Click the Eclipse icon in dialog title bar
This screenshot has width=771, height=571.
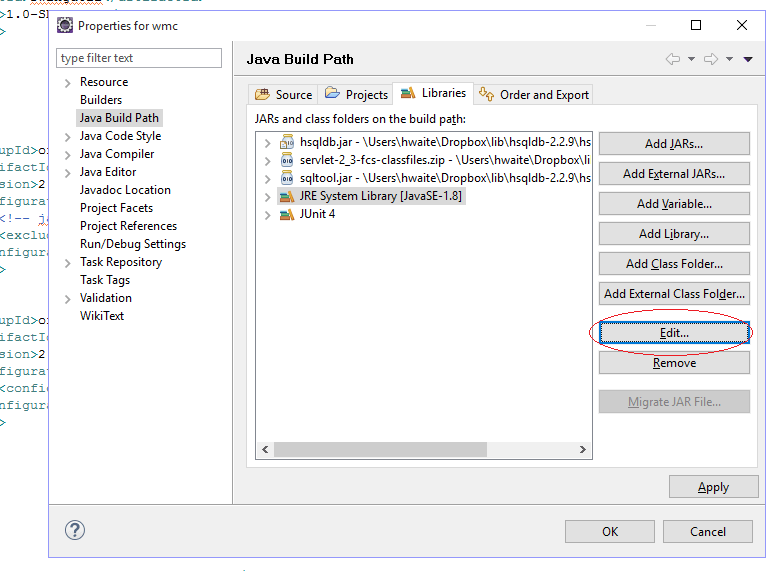pyautogui.click(x=65, y=25)
